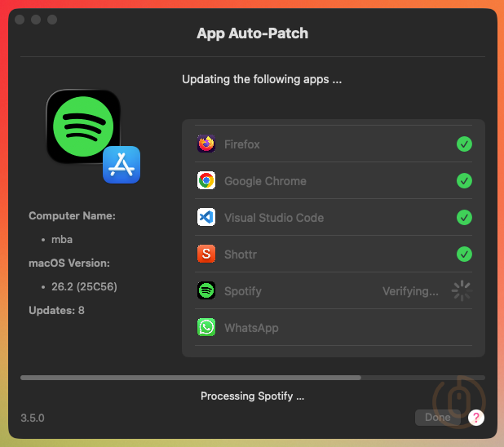Image resolution: width=504 pixels, height=447 pixels.
Task: Select the Shottr row label
Action: [241, 254]
